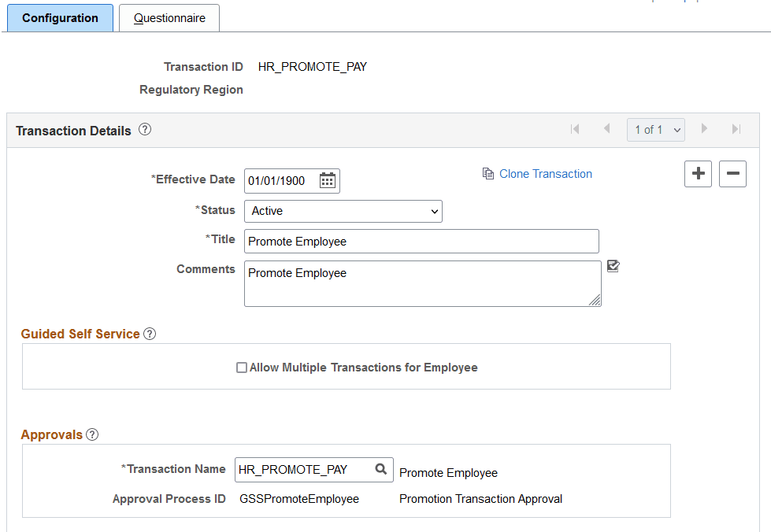This screenshot has height=532, width=771.
Task: Open Approvals help icon
Action: pos(92,434)
